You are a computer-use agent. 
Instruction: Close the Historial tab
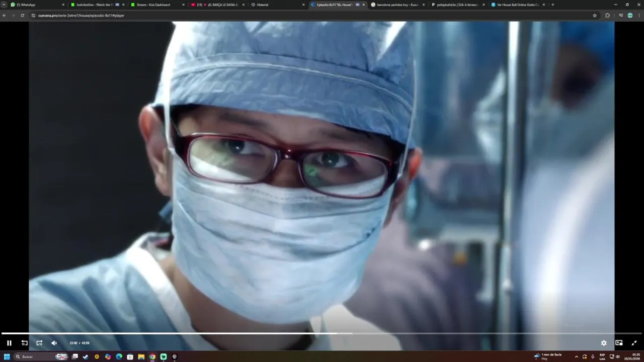(303, 5)
